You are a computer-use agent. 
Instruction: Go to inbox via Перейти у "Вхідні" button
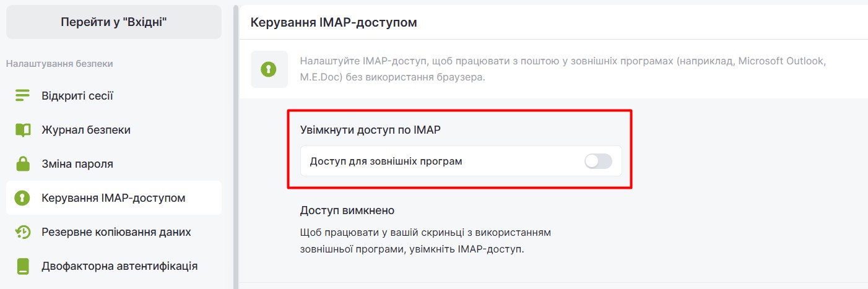(114, 22)
